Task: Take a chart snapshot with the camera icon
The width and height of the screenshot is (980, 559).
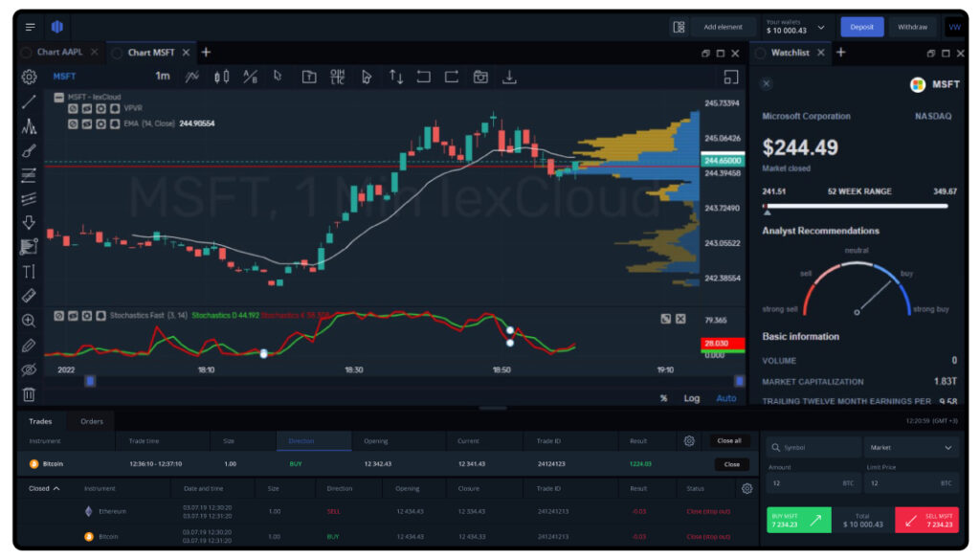Action: [481, 77]
